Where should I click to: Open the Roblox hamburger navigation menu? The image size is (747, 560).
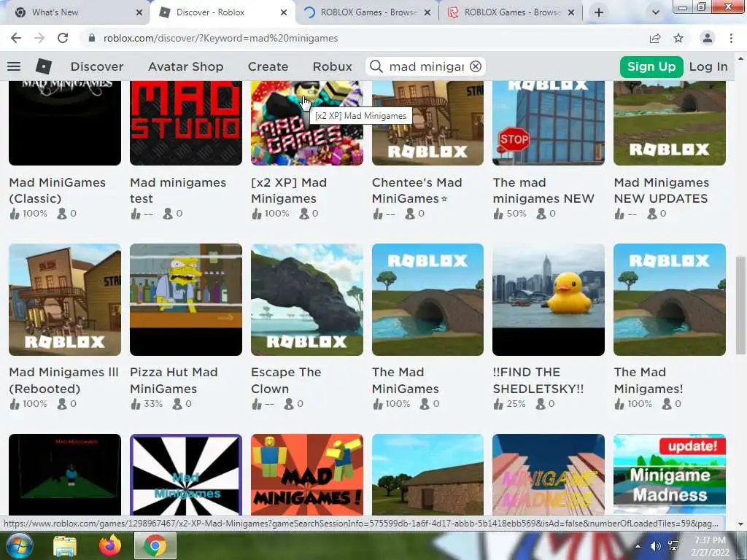tap(14, 66)
